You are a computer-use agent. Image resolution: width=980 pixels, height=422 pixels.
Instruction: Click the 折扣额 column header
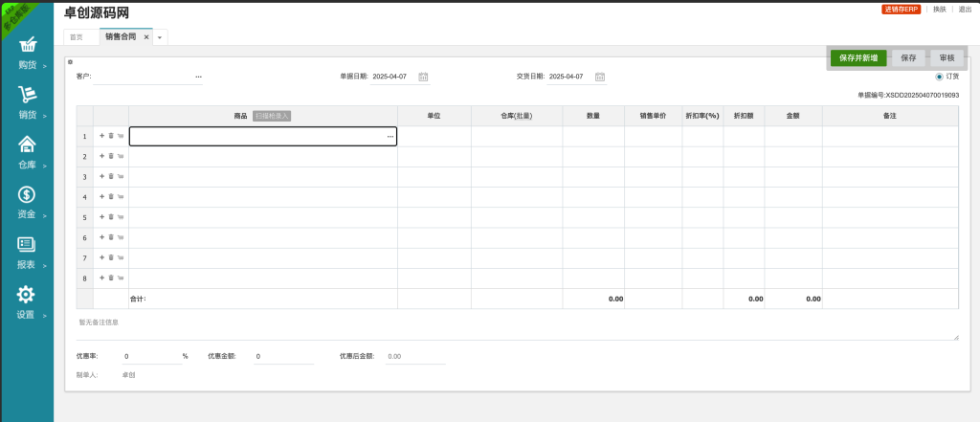pyautogui.click(x=744, y=116)
